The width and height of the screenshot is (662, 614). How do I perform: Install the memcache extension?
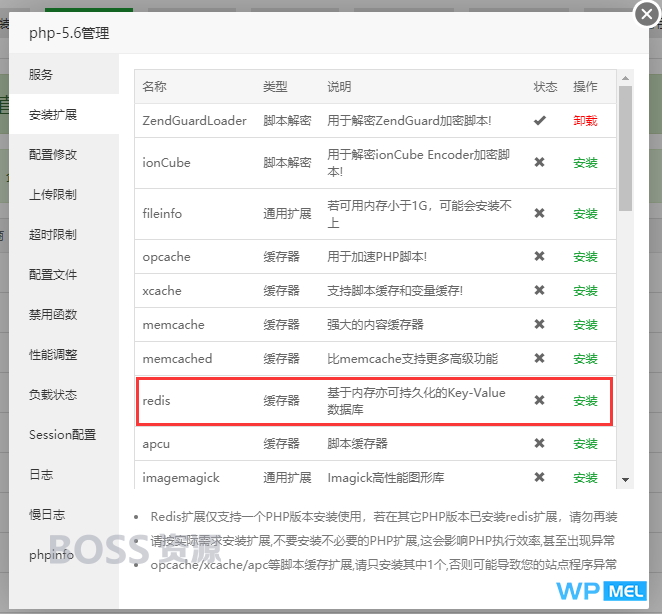[585, 325]
